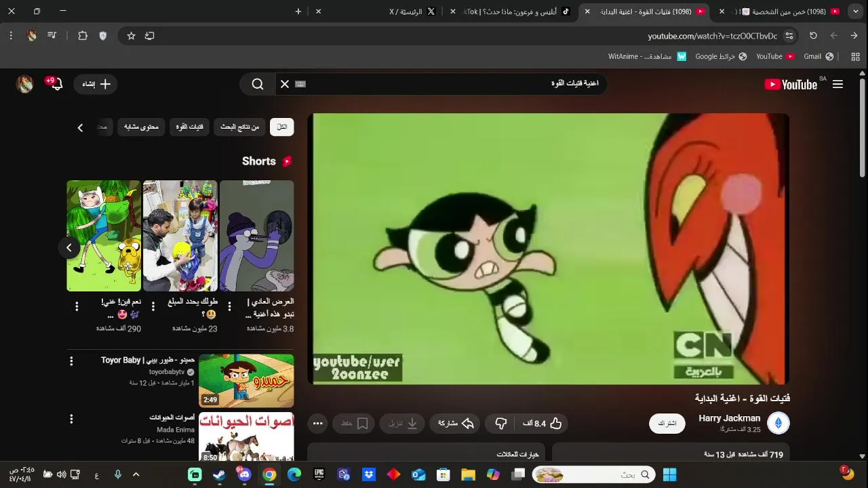The height and width of the screenshot is (488, 868).
Task: Open the shield extension icon
Action: 103,36
